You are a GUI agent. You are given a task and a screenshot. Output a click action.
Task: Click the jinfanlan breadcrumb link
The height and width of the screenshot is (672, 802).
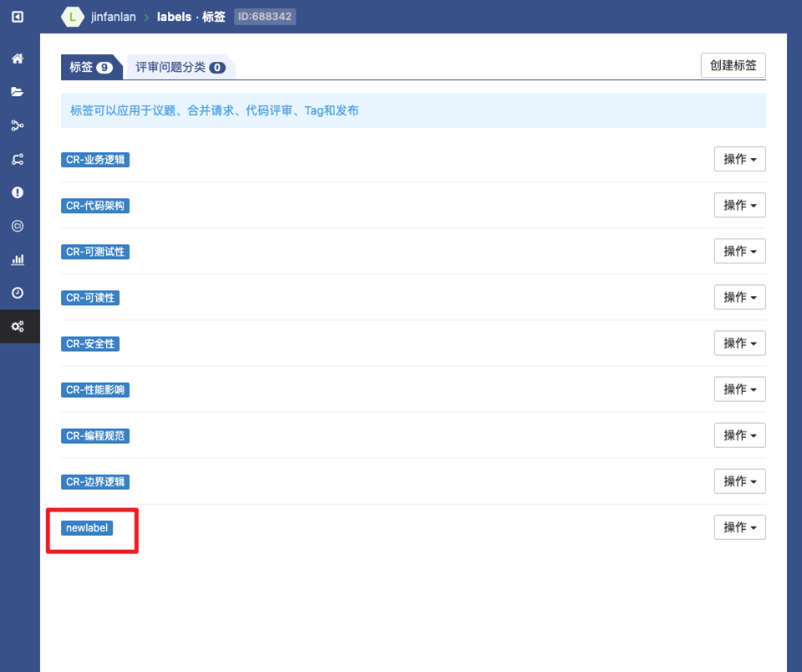click(x=113, y=17)
